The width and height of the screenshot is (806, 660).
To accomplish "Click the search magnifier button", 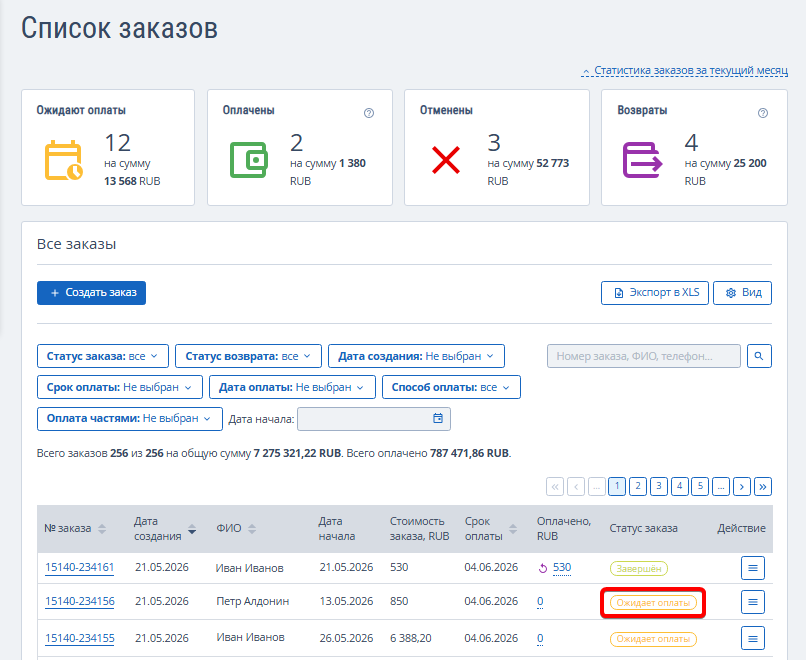I will click(759, 356).
